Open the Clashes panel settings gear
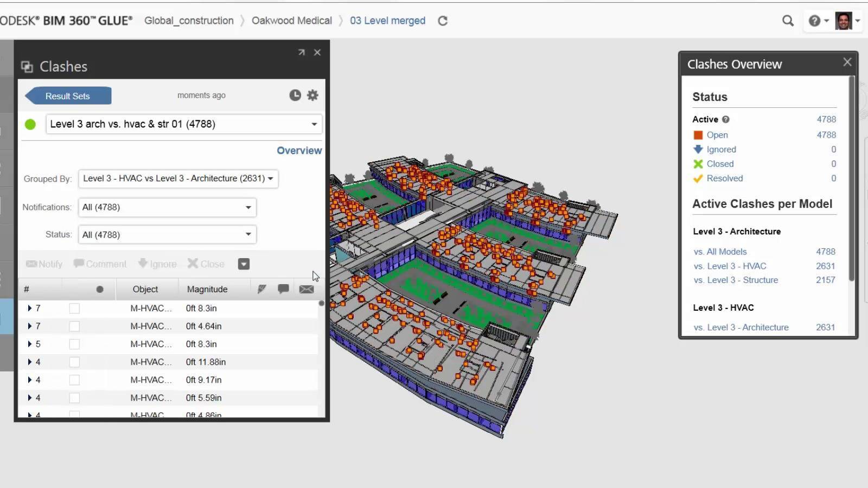 312,95
